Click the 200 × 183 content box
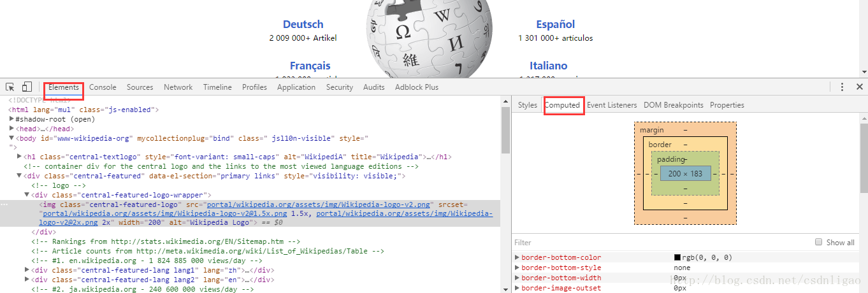The width and height of the screenshot is (868, 293). (x=685, y=173)
